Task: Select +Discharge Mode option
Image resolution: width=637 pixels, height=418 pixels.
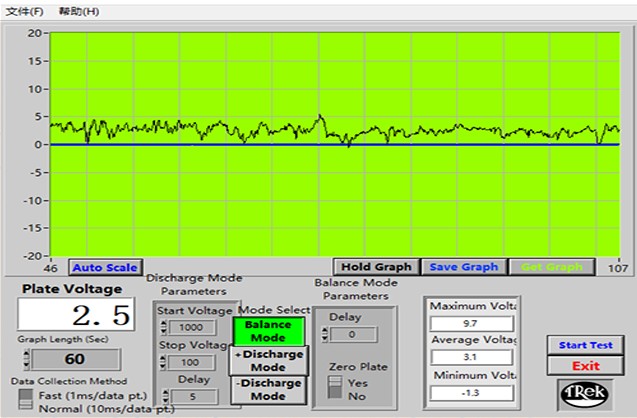Action: click(x=268, y=361)
